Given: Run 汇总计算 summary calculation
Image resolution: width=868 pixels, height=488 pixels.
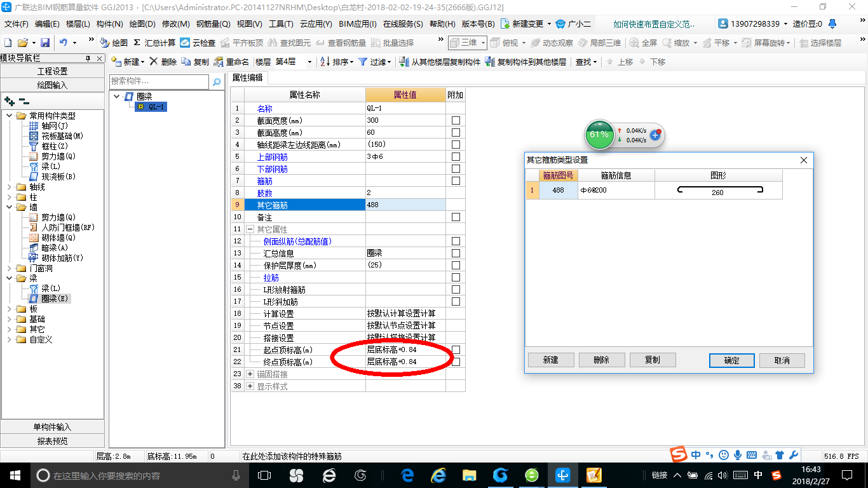Looking at the screenshot, I should point(154,43).
